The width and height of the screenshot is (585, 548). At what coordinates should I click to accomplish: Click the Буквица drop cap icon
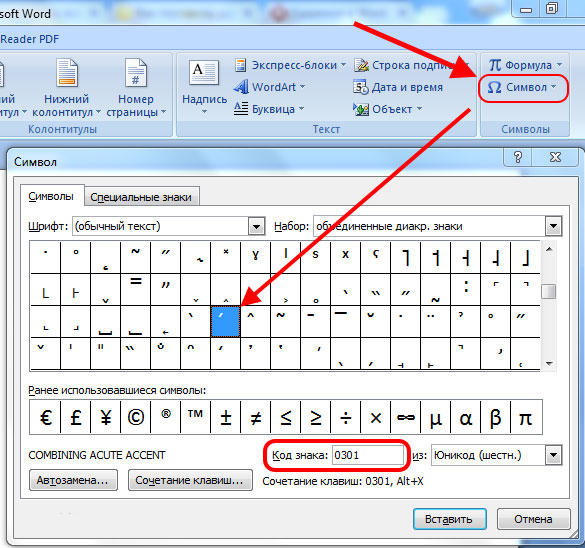pyautogui.click(x=241, y=109)
